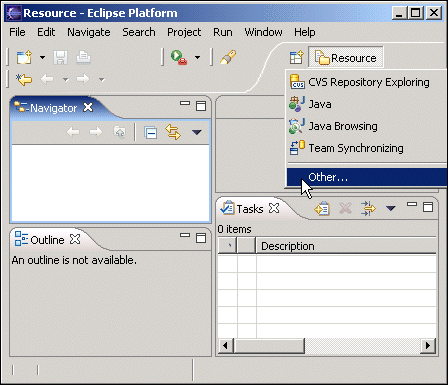Maximize the Eclipse Platform window

click(415, 13)
